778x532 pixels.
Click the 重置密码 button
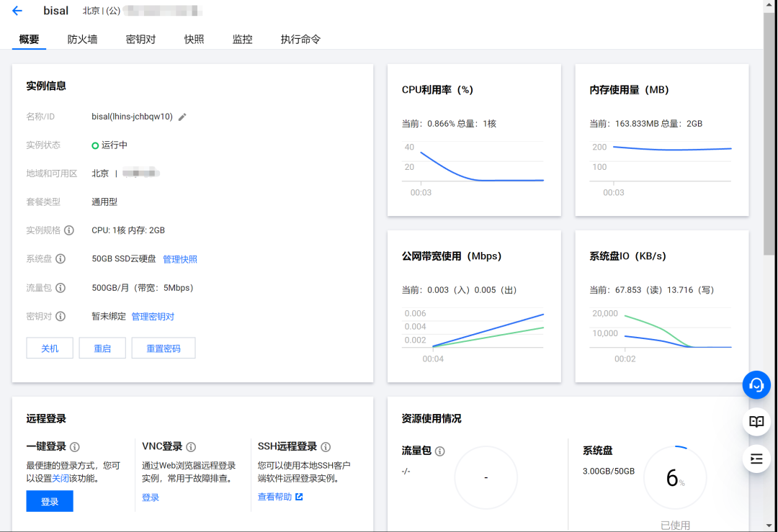pos(164,348)
